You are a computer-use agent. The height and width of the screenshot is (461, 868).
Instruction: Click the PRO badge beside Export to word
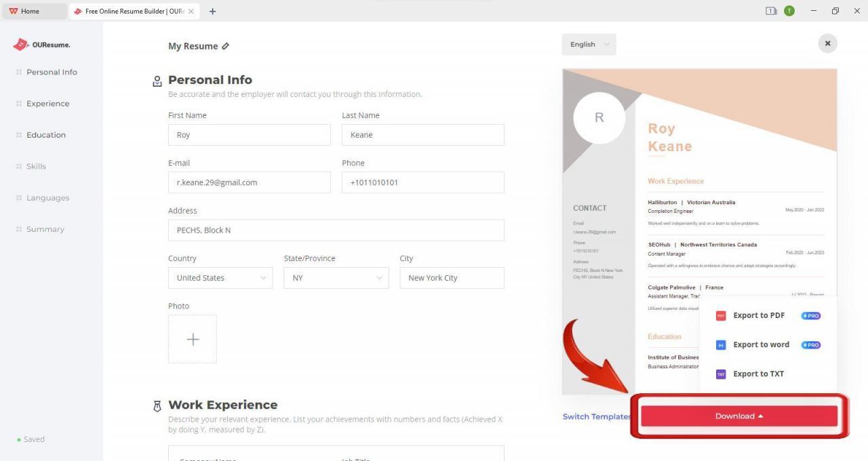point(811,344)
